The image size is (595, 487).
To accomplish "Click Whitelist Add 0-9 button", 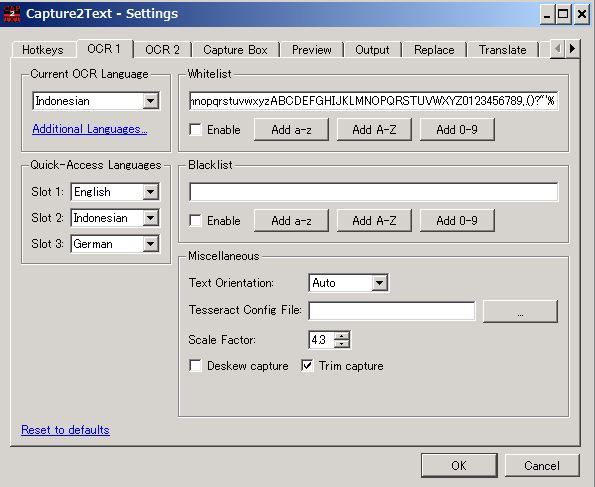I will pos(457,130).
